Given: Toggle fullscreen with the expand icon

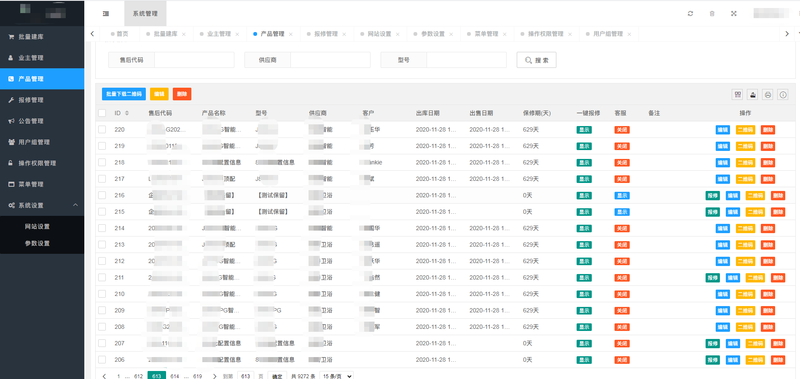Looking at the screenshot, I should [734, 14].
